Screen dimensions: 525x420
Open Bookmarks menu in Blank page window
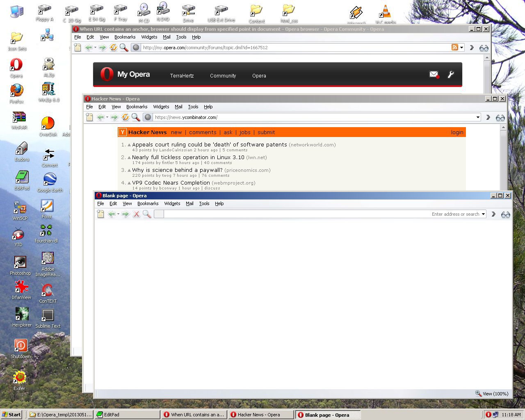point(148,203)
